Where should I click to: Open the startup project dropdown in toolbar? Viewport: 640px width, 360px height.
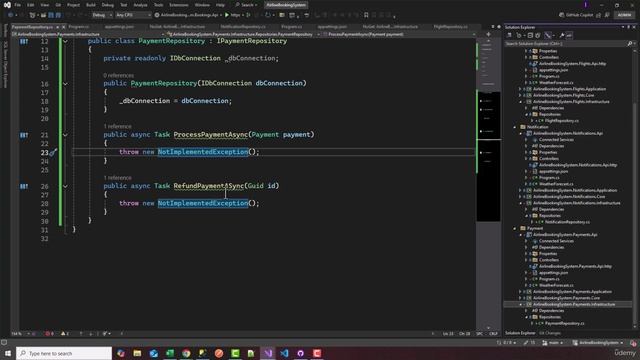[x=189, y=15]
